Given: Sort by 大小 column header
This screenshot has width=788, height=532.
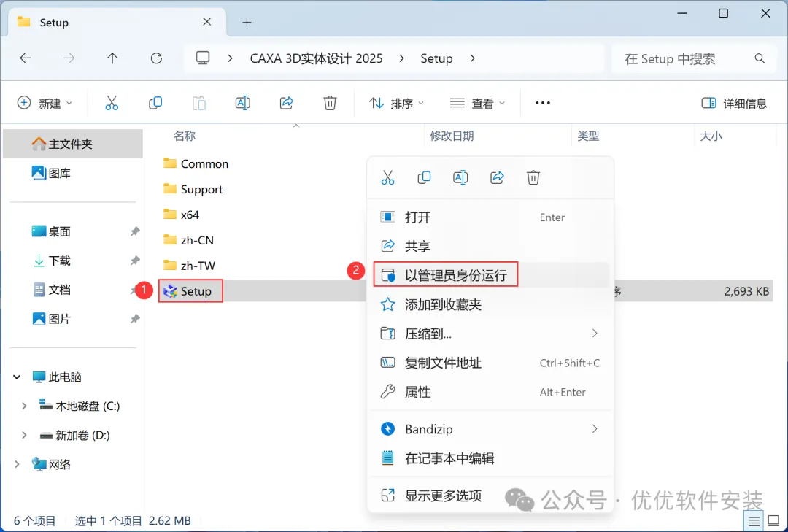Looking at the screenshot, I should tap(711, 136).
